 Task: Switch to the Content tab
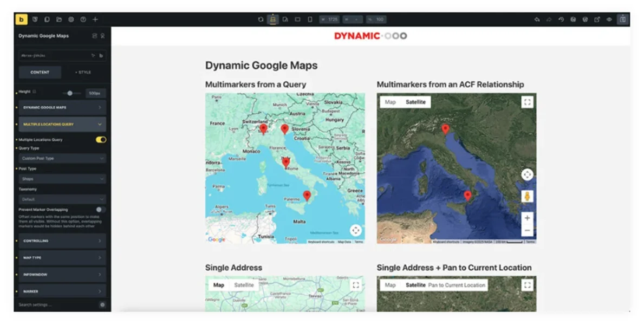point(40,73)
